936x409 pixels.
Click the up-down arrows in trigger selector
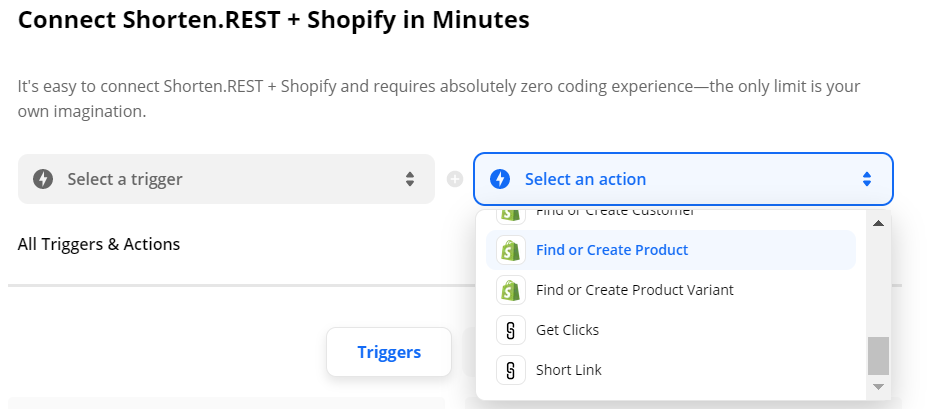point(410,179)
